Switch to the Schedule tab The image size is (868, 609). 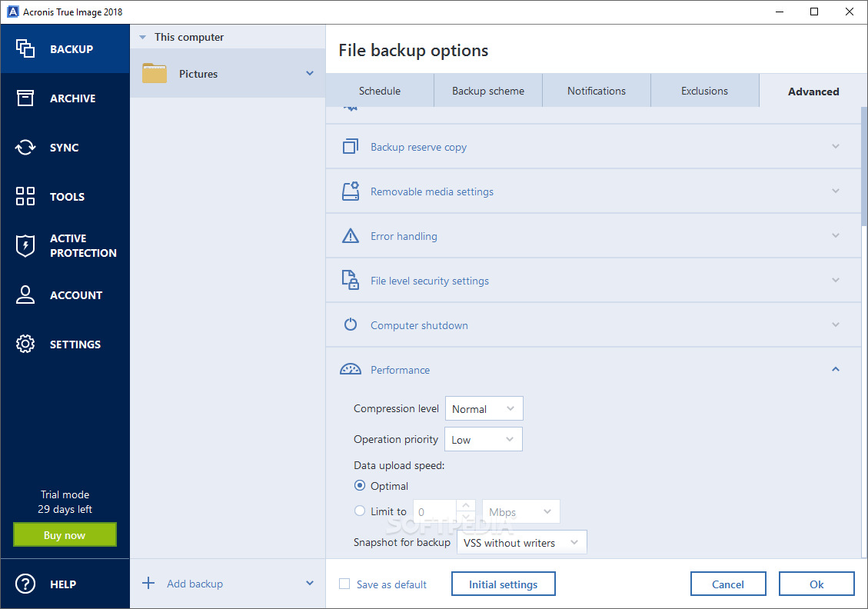coord(380,91)
